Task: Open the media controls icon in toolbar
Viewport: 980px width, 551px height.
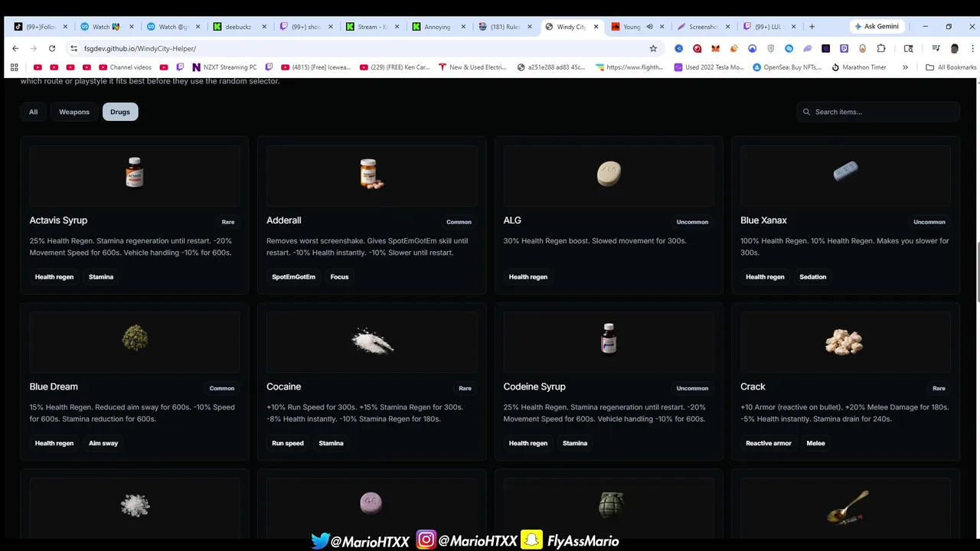Action: pyautogui.click(x=936, y=48)
